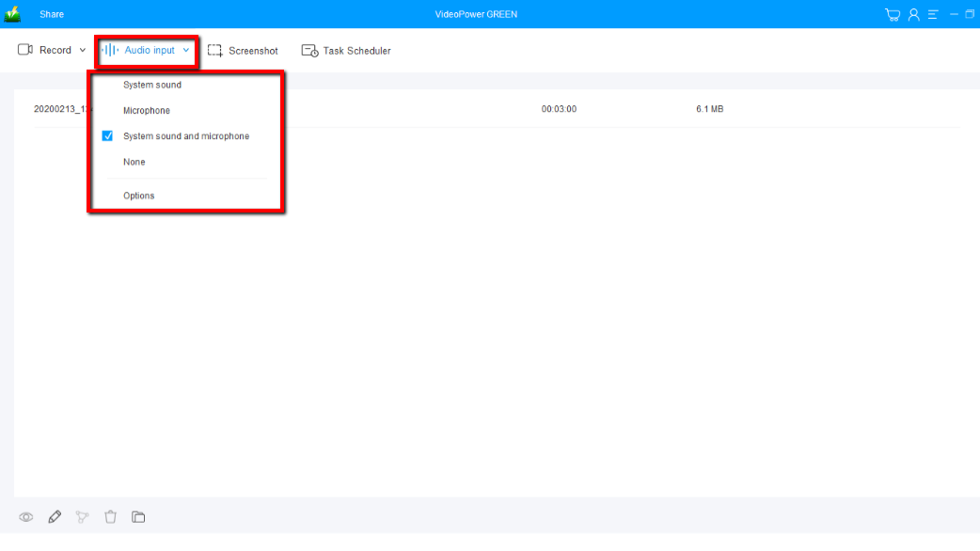The width and height of the screenshot is (980, 551).
Task: Uncheck System sound and microphone checkbox
Action: pyautogui.click(x=107, y=136)
